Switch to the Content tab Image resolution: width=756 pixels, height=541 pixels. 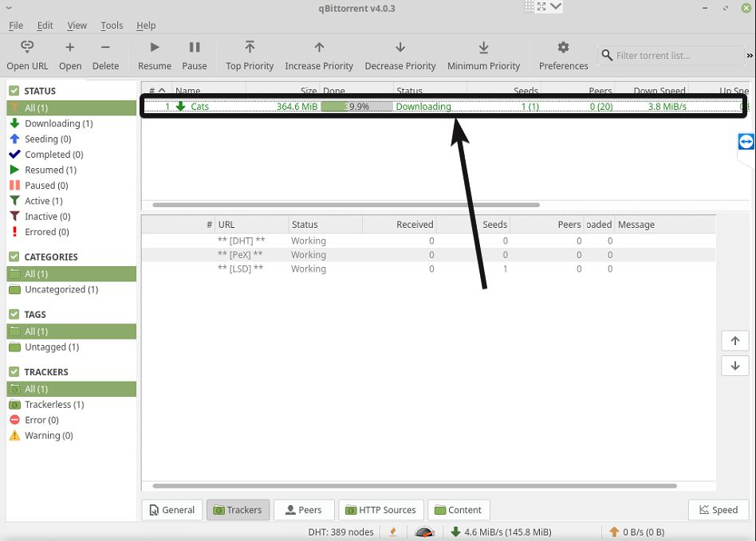click(459, 510)
